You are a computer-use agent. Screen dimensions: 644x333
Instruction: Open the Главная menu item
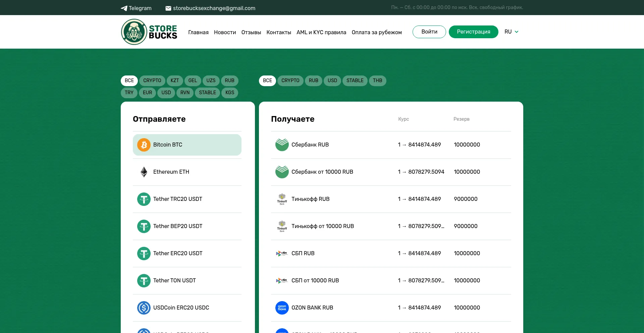click(x=198, y=32)
